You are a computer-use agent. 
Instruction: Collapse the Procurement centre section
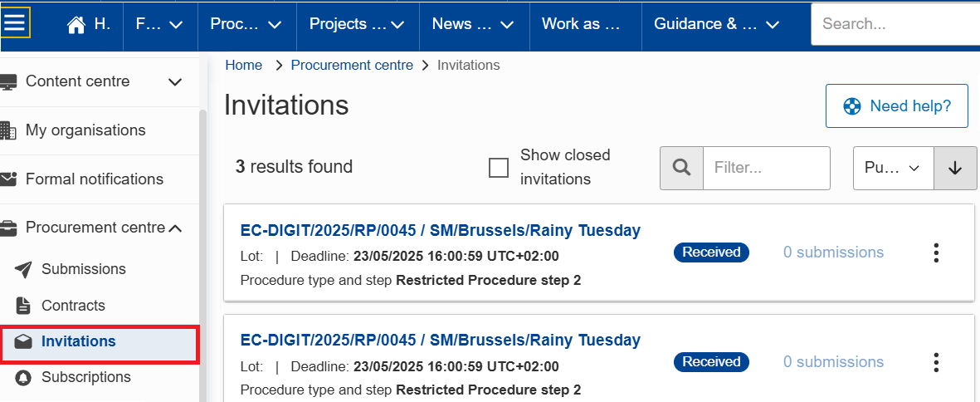[91, 228]
